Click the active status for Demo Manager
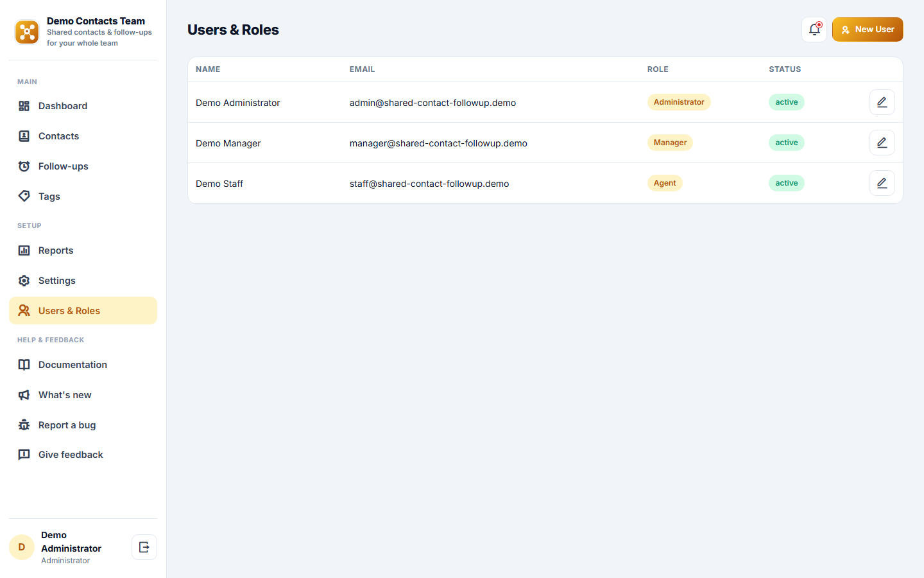The height and width of the screenshot is (578, 924). point(787,143)
